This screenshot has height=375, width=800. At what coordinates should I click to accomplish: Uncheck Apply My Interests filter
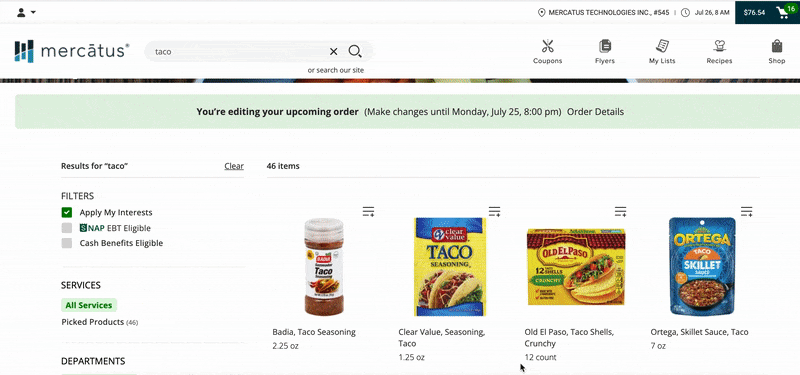pos(67,212)
